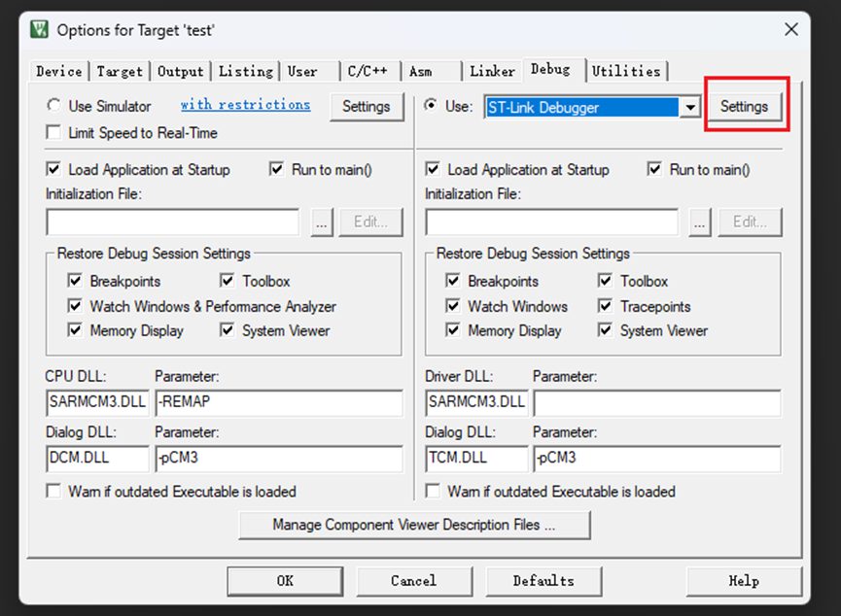The height and width of the screenshot is (616, 841).
Task: Toggle simulator Run to main() checkbox
Action: (x=276, y=169)
